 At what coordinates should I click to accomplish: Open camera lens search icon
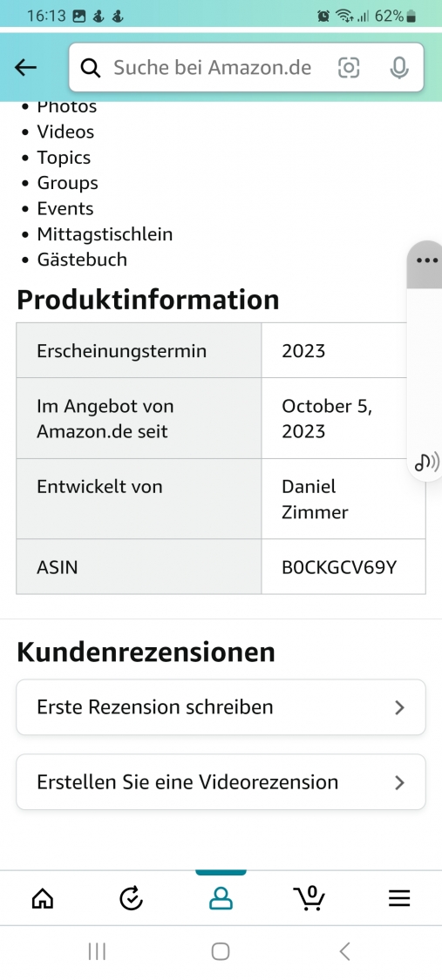tap(349, 67)
